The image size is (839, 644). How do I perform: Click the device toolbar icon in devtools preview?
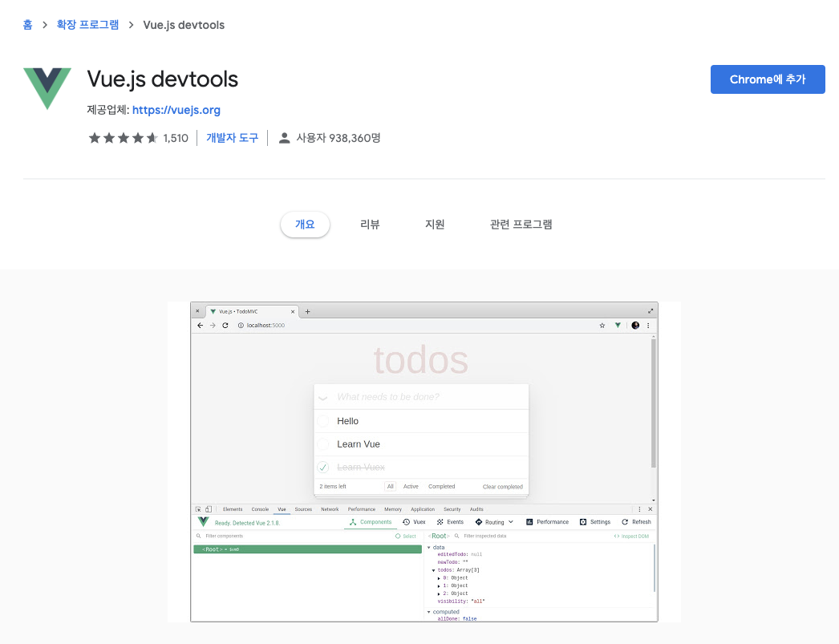(209, 509)
